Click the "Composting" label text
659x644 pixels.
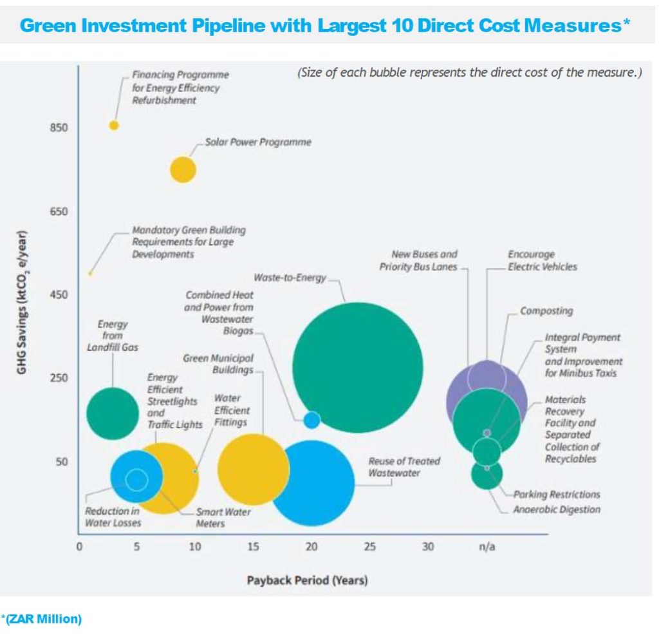pos(546,311)
